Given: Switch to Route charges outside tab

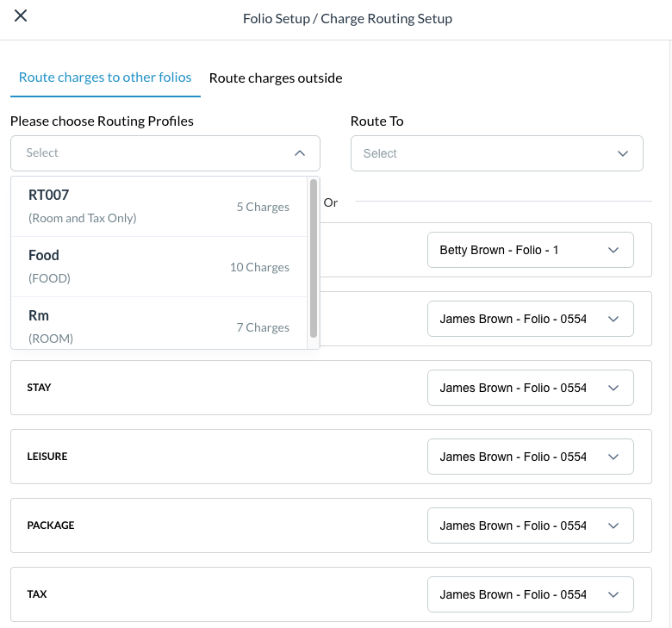Looking at the screenshot, I should tap(276, 78).
